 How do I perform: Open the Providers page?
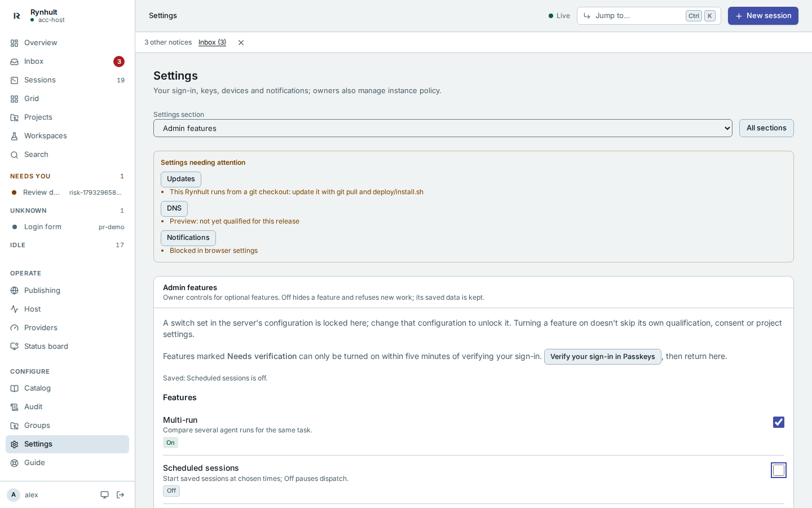67,328
